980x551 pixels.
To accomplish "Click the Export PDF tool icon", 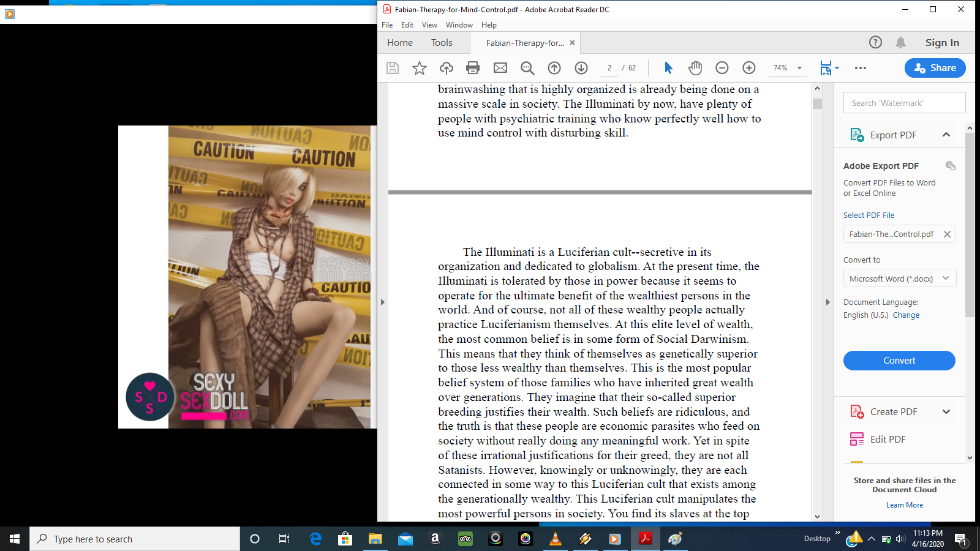I will pyautogui.click(x=857, y=135).
